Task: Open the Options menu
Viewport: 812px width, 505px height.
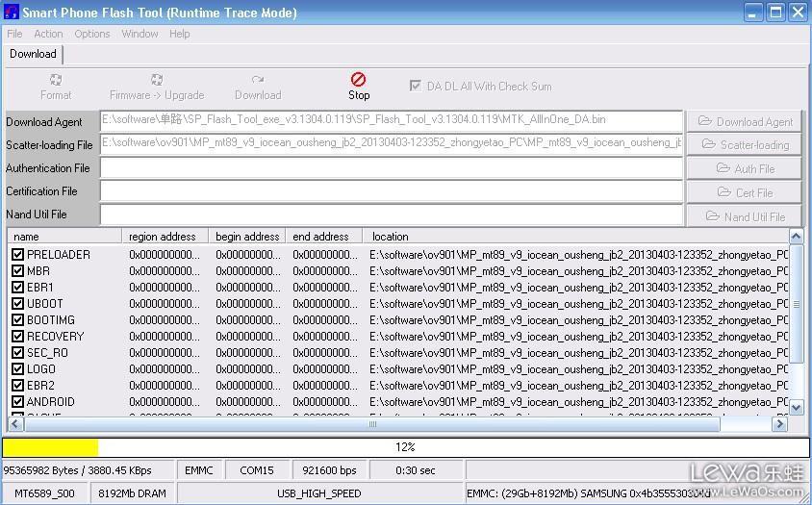Action: coord(92,34)
